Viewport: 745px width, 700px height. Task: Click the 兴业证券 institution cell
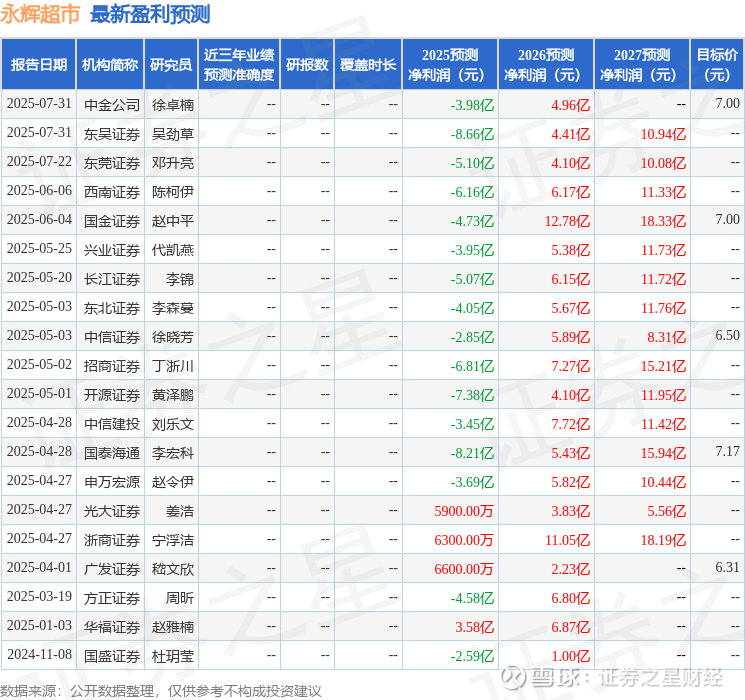(112, 250)
